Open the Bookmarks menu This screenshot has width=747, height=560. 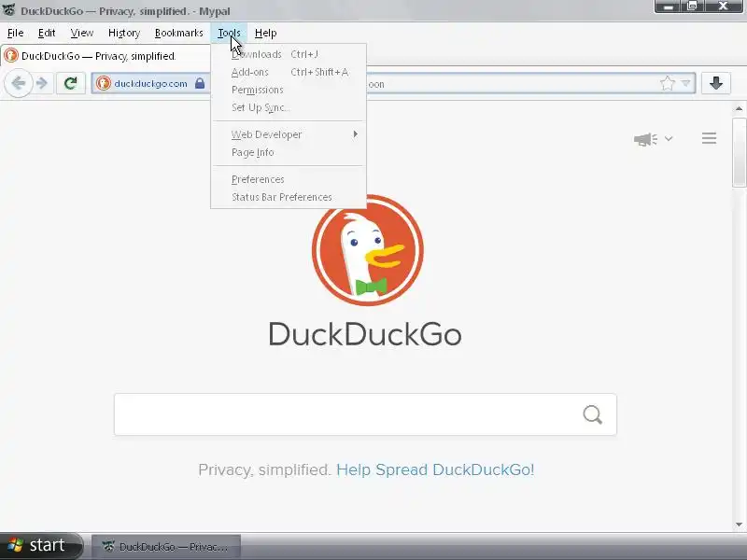[178, 33]
